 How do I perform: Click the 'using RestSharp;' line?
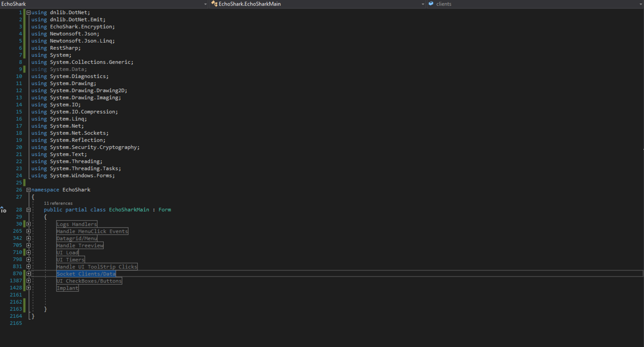point(56,48)
